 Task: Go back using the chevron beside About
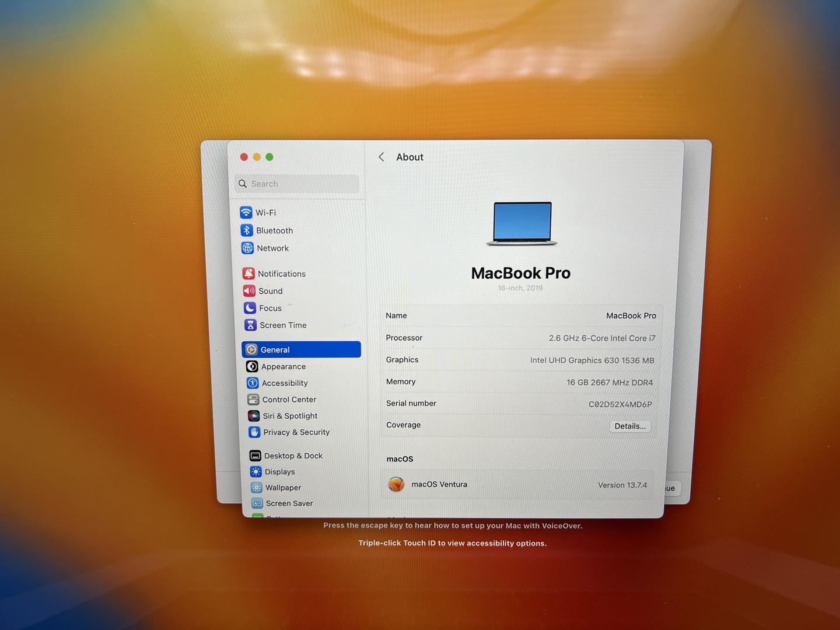click(x=381, y=157)
